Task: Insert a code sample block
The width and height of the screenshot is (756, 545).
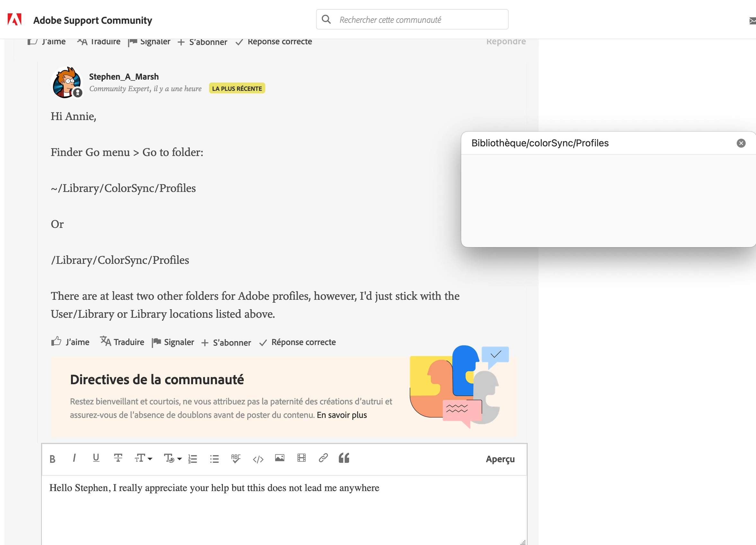Action: point(258,459)
